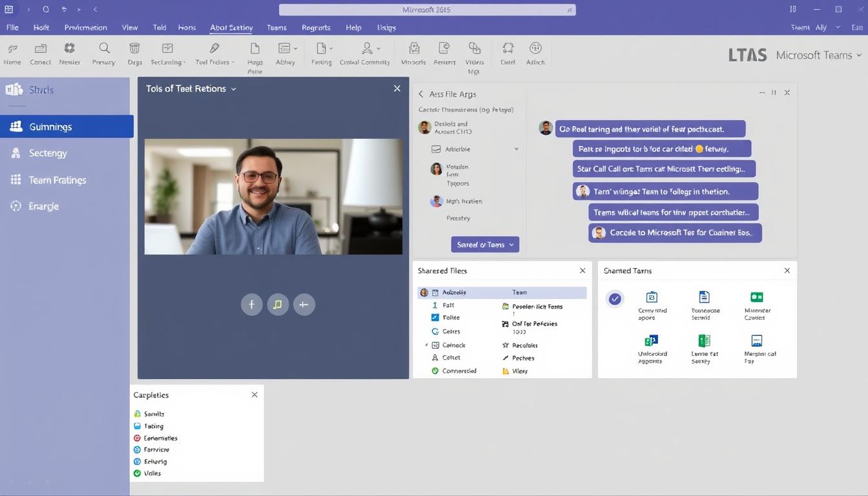Click the music note call button

coord(277,304)
